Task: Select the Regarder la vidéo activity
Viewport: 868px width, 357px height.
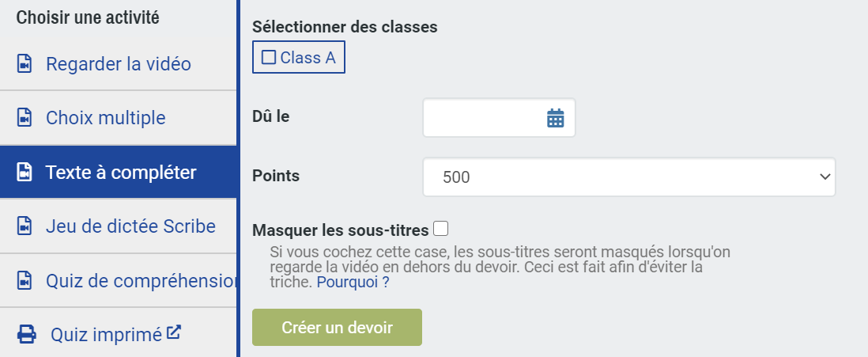Action: point(119,64)
